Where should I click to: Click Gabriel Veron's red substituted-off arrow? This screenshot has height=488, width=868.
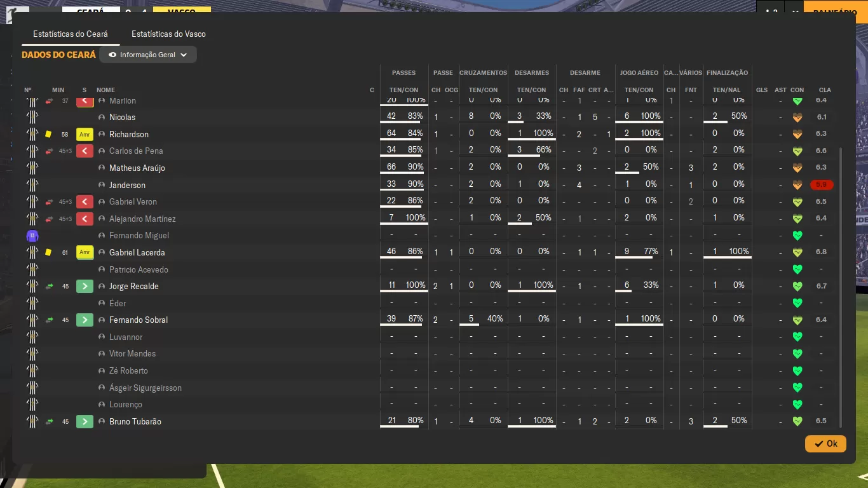85,201
